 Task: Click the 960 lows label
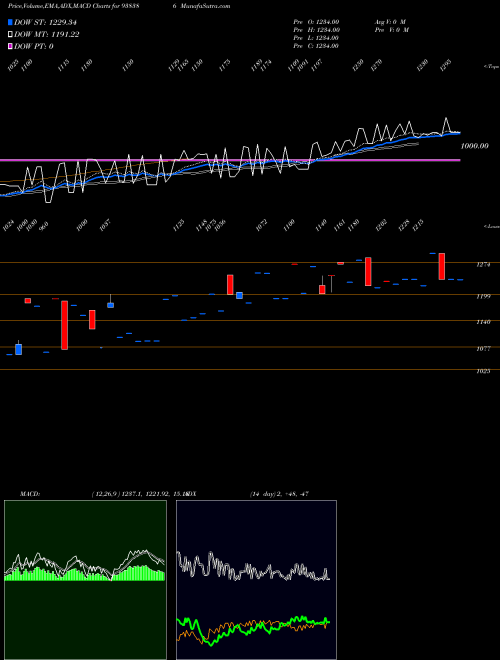click(43, 225)
